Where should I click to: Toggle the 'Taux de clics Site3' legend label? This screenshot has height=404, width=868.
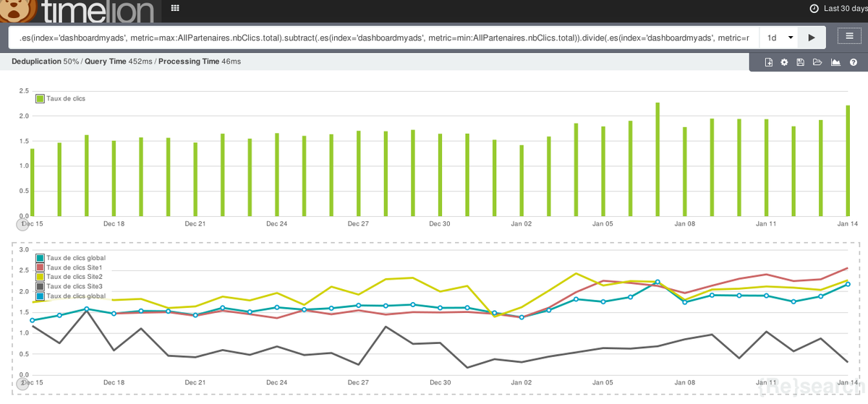coord(75,286)
